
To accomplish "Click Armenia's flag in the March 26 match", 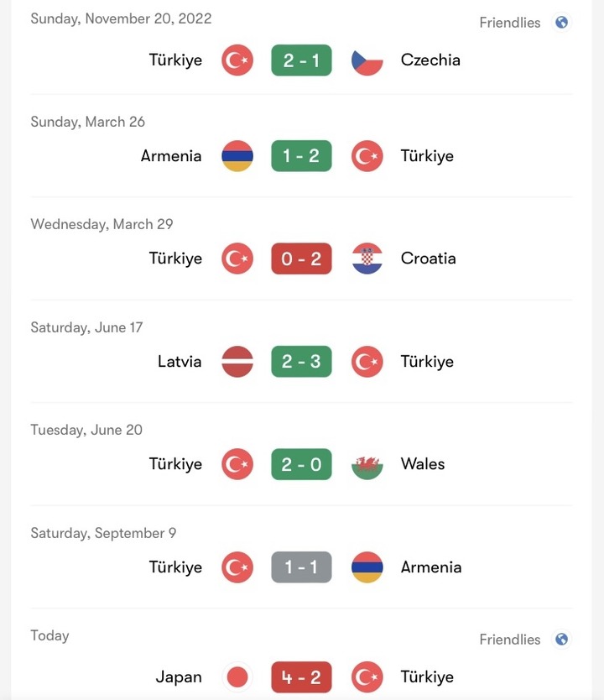I will coord(237,156).
